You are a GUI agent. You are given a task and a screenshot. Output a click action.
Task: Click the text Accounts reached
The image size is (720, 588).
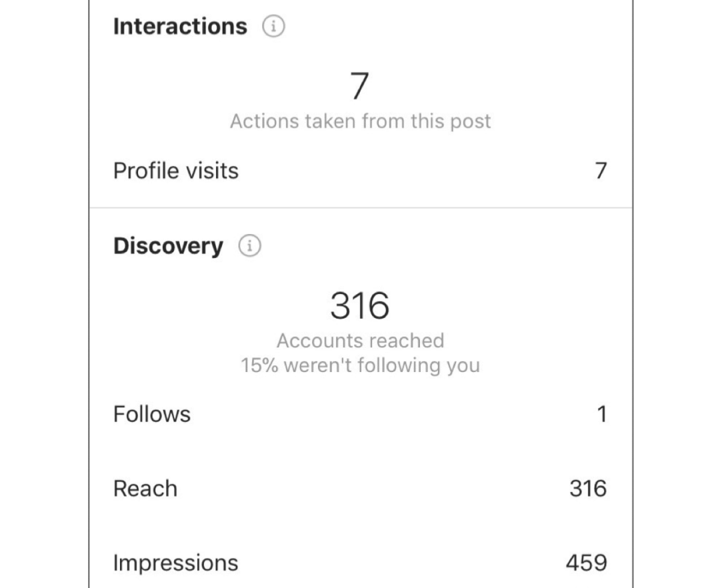pos(360,341)
